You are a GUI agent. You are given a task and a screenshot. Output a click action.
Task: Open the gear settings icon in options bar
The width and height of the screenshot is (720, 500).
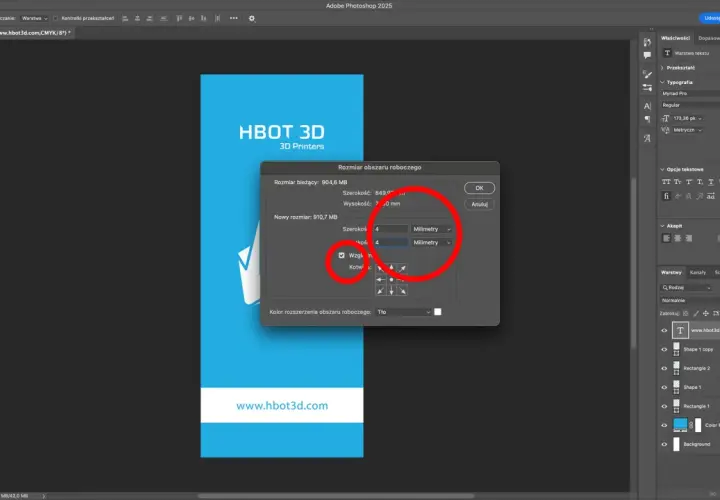point(252,18)
